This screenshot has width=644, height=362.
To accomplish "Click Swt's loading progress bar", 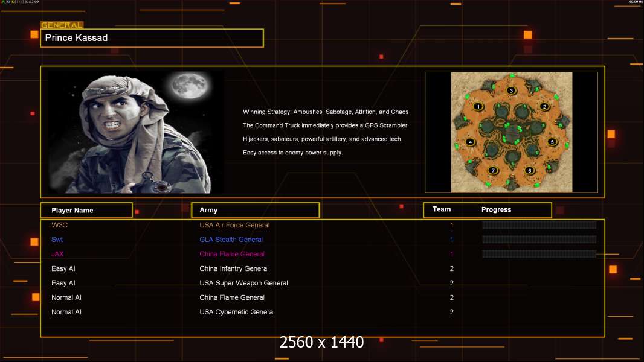I will click(x=539, y=240).
